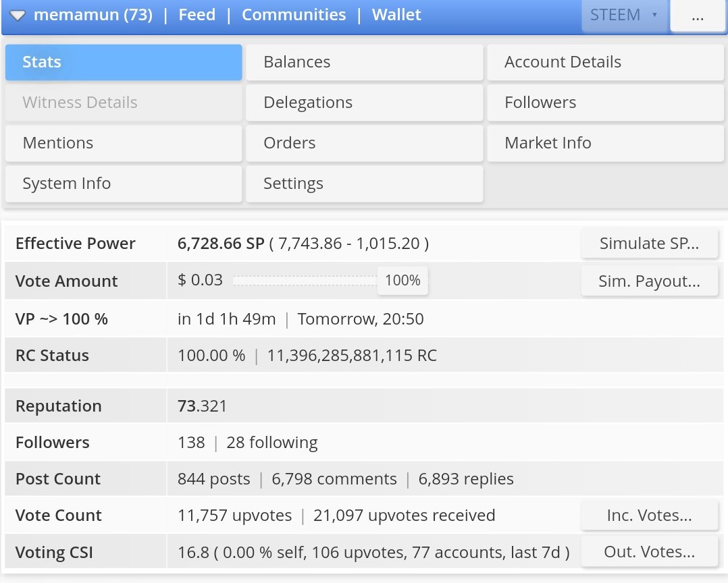
Task: Switch to the Orders tab
Action: (364, 143)
